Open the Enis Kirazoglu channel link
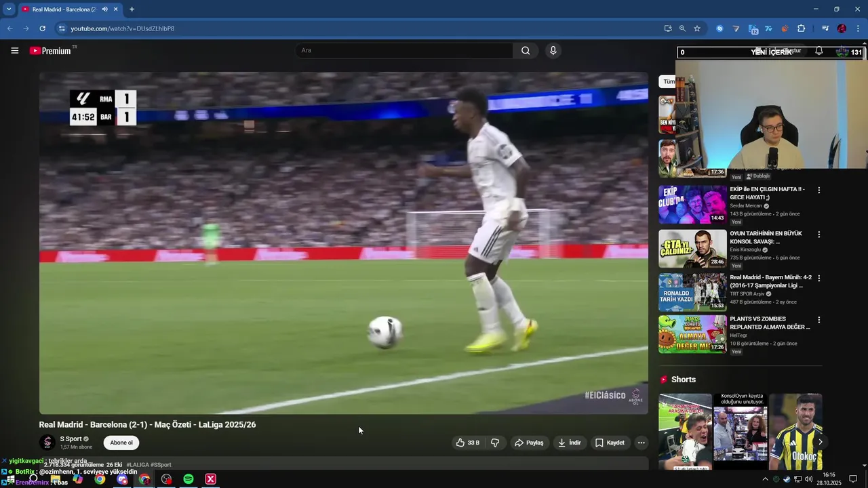 (x=747, y=249)
